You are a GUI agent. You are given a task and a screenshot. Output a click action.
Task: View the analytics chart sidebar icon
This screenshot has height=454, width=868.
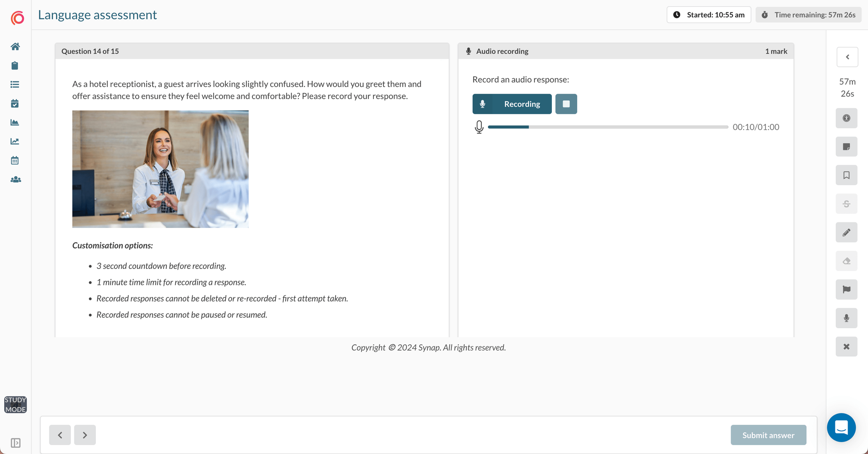pyautogui.click(x=15, y=122)
